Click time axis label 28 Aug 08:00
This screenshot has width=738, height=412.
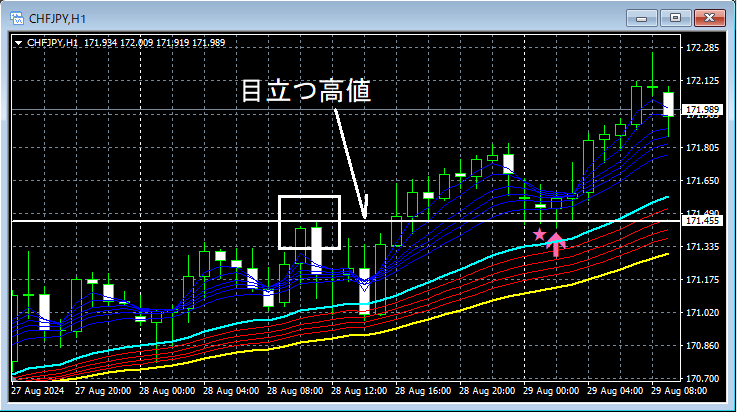[x=295, y=391]
